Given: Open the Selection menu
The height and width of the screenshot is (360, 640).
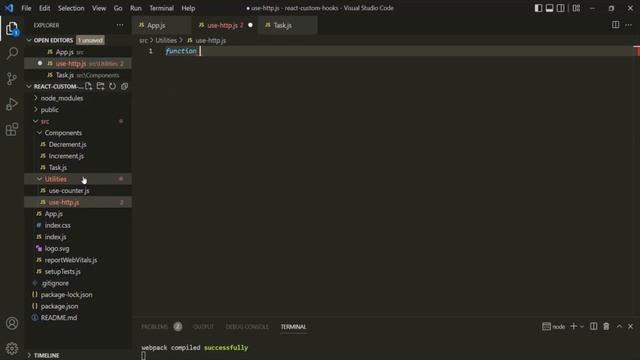Looking at the screenshot, I should click(x=71, y=8).
